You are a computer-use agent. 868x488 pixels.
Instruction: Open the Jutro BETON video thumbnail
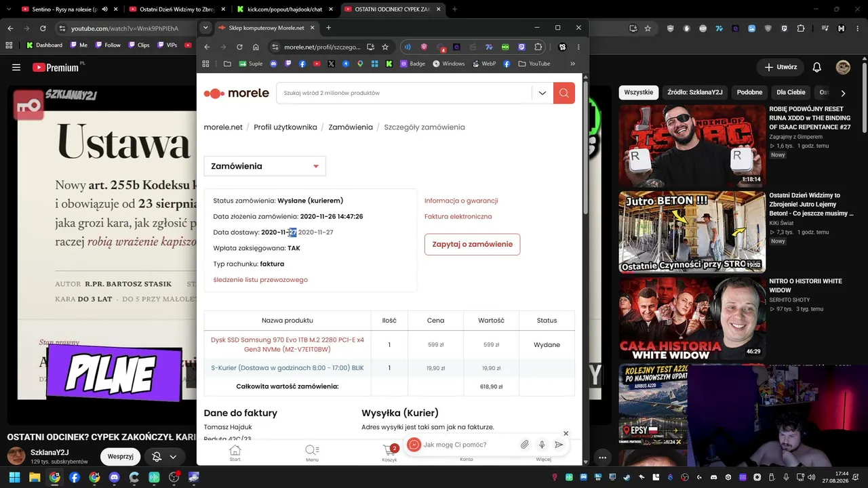click(692, 232)
